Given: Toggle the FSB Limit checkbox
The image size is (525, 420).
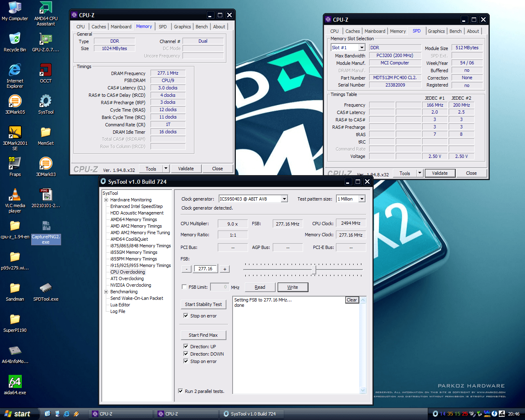Looking at the screenshot, I should [184, 287].
